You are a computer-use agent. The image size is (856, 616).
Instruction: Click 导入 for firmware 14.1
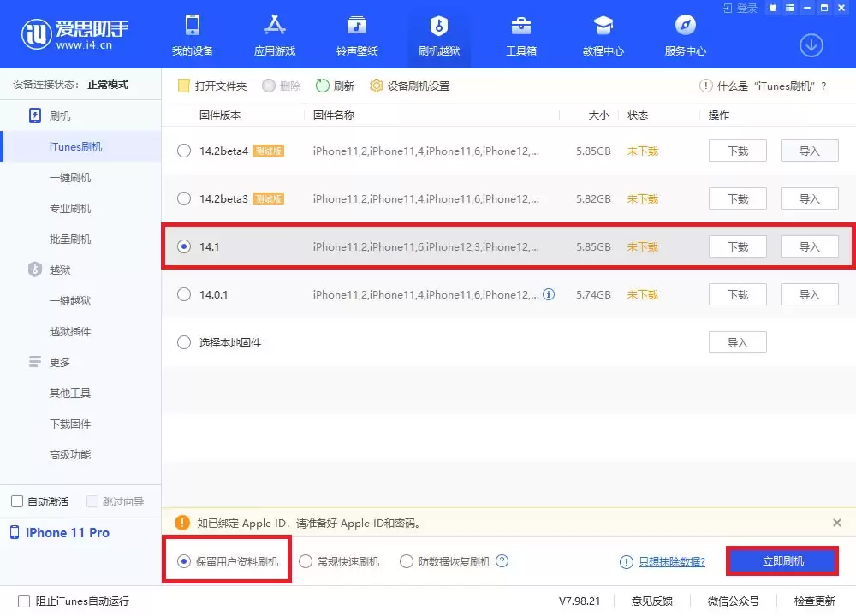(810, 246)
